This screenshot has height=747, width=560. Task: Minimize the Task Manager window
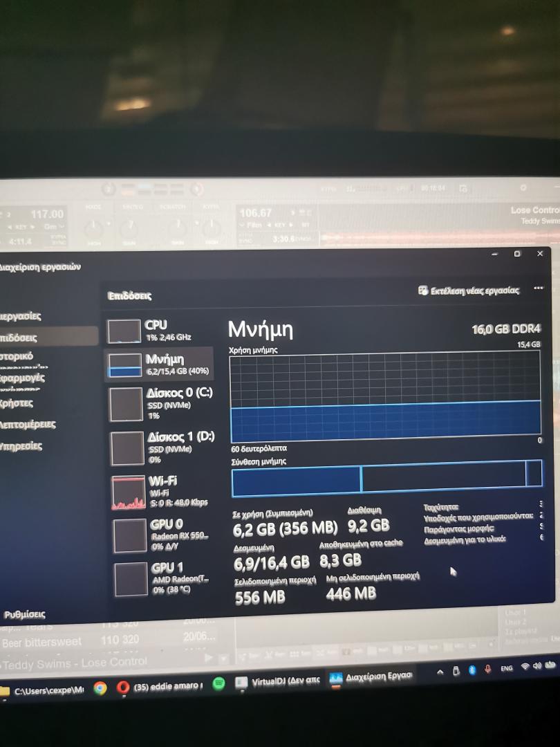(x=495, y=254)
